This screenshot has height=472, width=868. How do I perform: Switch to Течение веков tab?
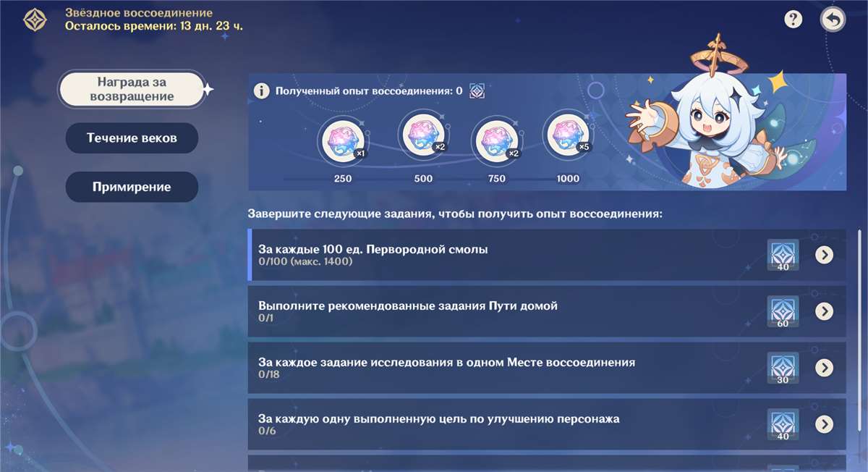[x=132, y=138]
